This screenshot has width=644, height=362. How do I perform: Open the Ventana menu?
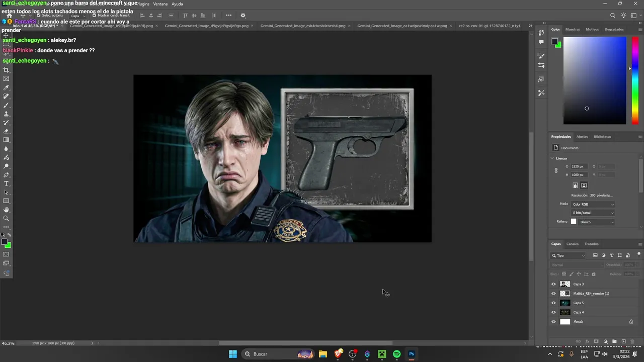[160, 4]
